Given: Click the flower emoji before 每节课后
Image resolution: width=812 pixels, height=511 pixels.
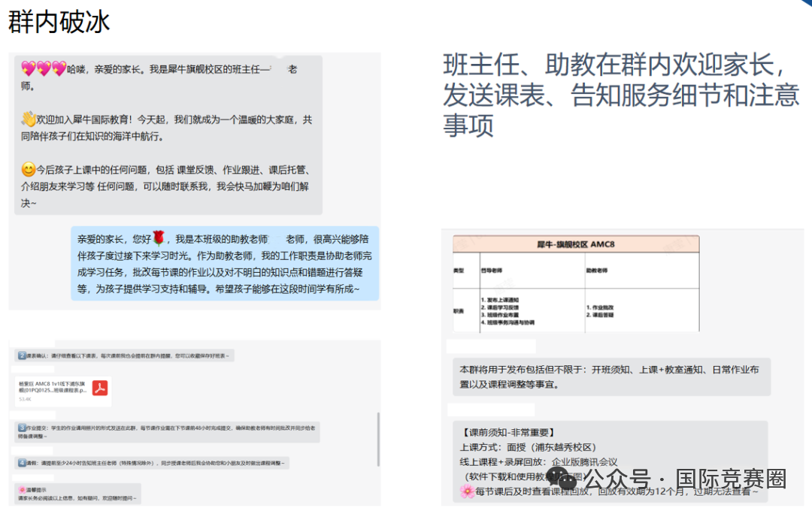Looking at the screenshot, I should [466, 491].
